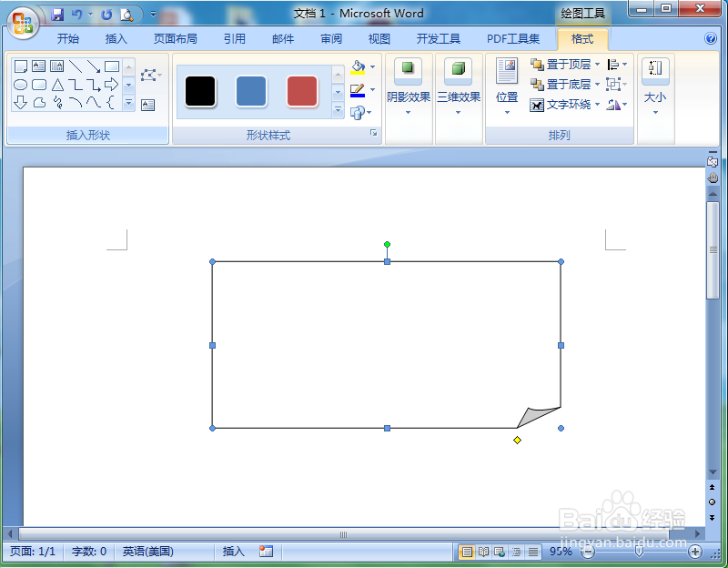Choose the vertical text box shape
728x568 pixels.
click(x=56, y=66)
